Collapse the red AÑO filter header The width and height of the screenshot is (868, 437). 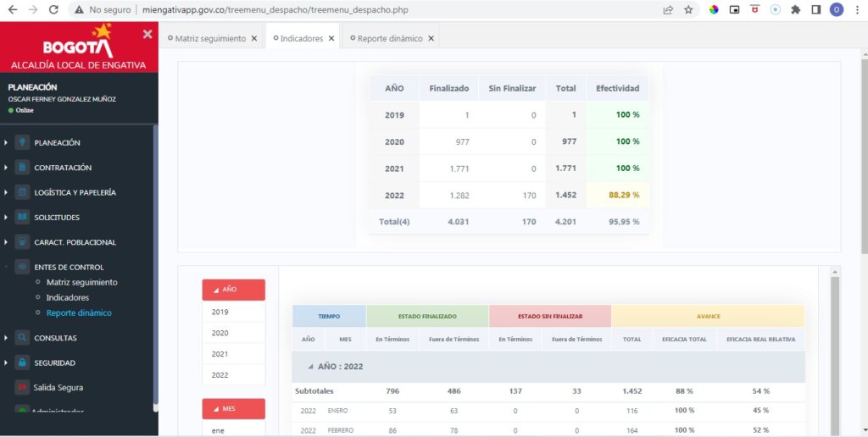coord(234,290)
